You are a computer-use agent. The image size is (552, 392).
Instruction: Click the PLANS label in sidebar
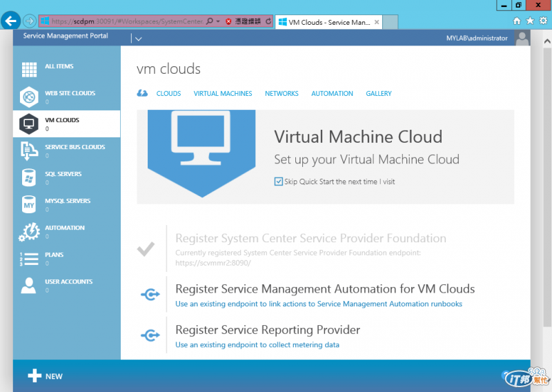tap(55, 255)
